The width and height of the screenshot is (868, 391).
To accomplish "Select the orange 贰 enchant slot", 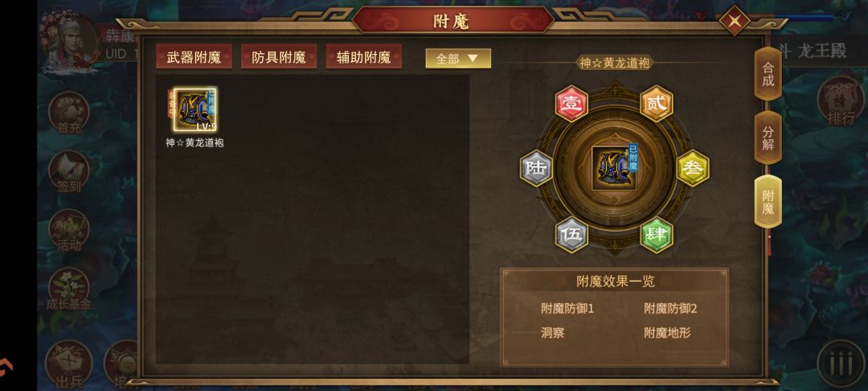I will 657,104.
